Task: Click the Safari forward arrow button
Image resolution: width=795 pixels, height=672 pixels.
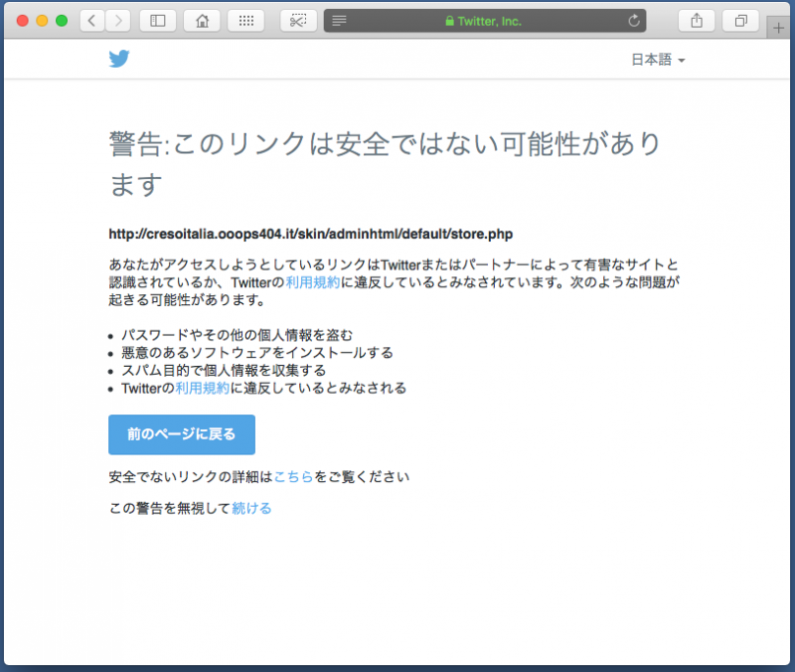Action: (117, 20)
